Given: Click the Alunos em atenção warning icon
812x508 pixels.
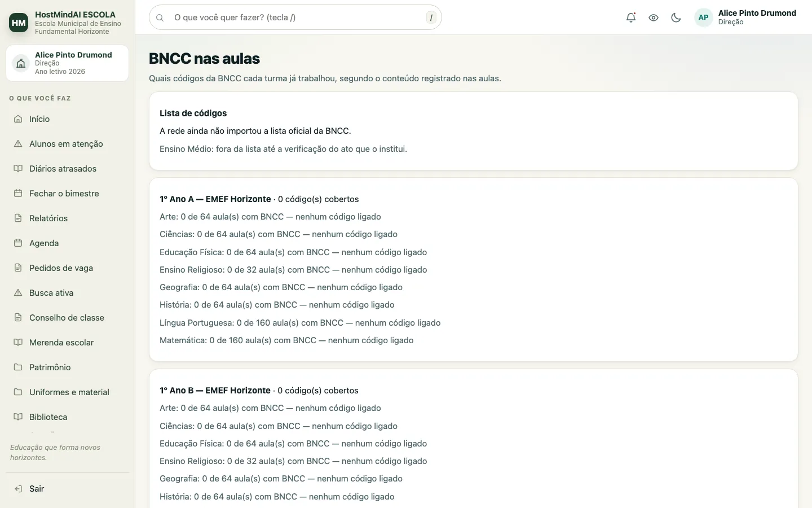Looking at the screenshot, I should (x=18, y=144).
